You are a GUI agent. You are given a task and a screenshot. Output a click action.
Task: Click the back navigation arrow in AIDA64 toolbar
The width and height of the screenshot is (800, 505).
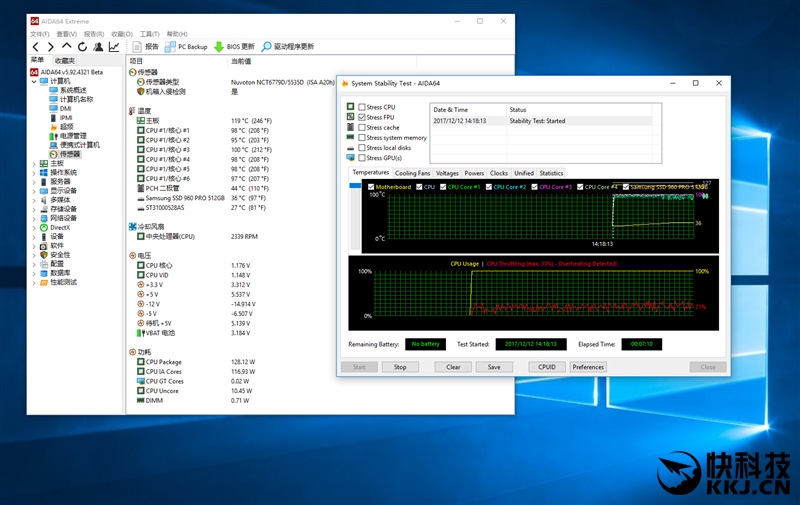(36, 47)
